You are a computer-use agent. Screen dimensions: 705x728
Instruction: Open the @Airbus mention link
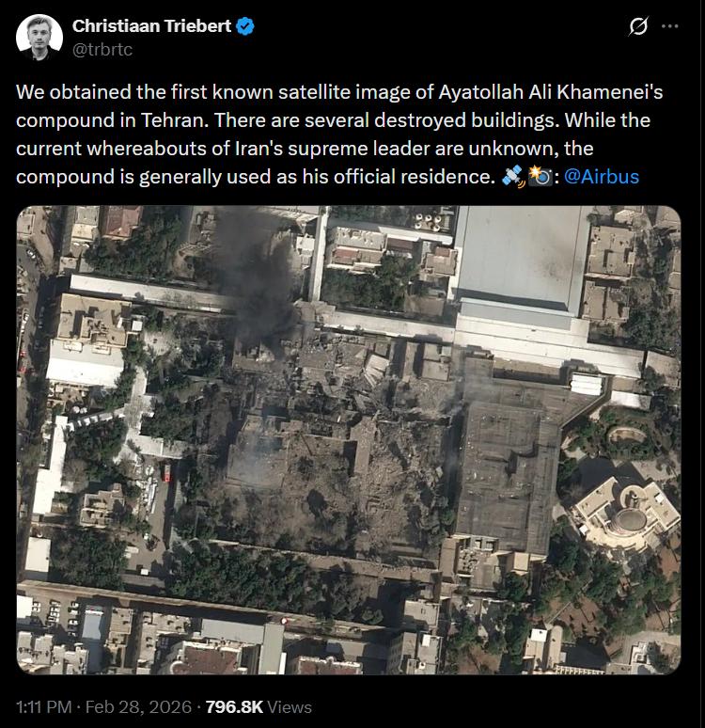[602, 177]
